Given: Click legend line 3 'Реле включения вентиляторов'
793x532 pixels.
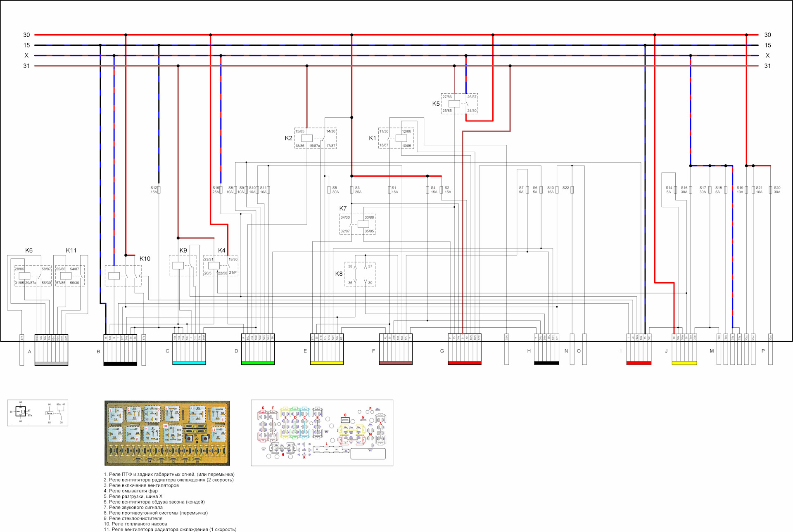Looking at the screenshot, I should (x=141, y=485).
